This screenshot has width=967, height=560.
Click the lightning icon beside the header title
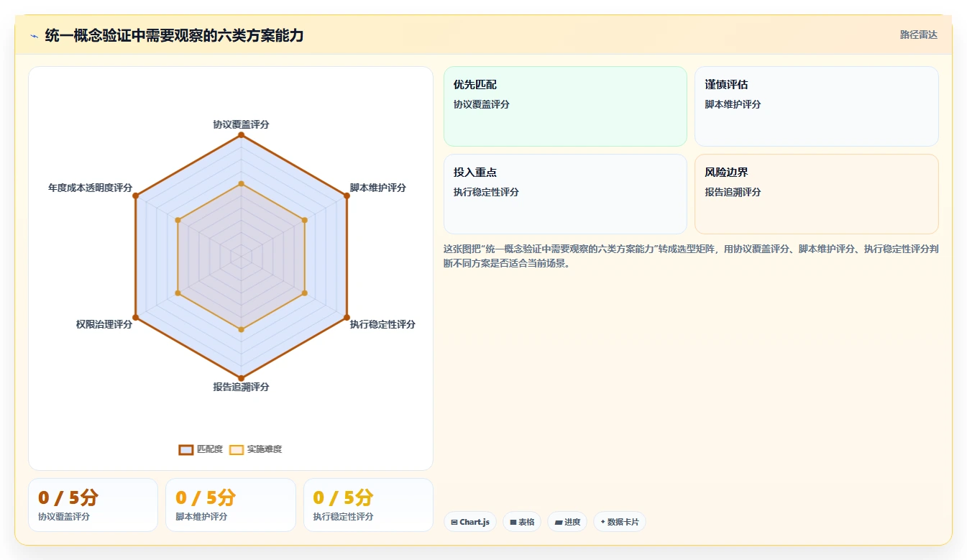click(34, 35)
